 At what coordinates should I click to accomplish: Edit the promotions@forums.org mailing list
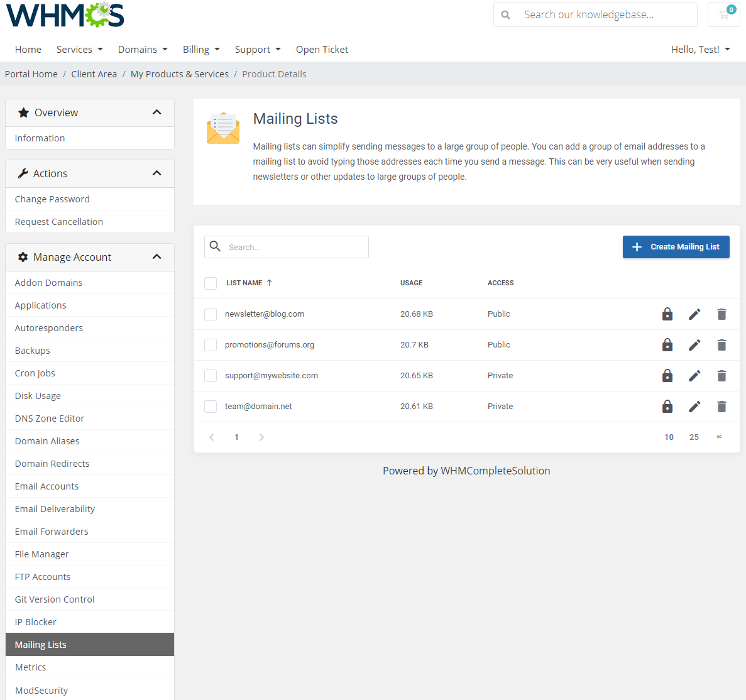pyautogui.click(x=694, y=344)
